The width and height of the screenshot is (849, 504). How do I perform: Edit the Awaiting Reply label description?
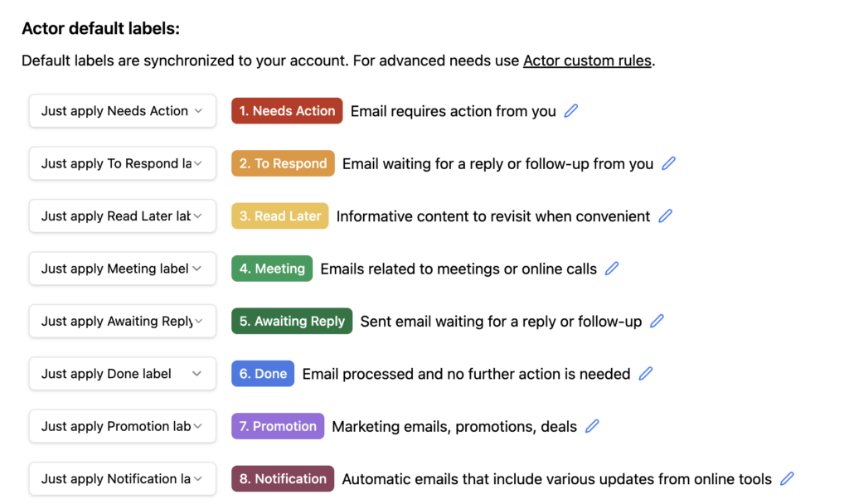657,321
